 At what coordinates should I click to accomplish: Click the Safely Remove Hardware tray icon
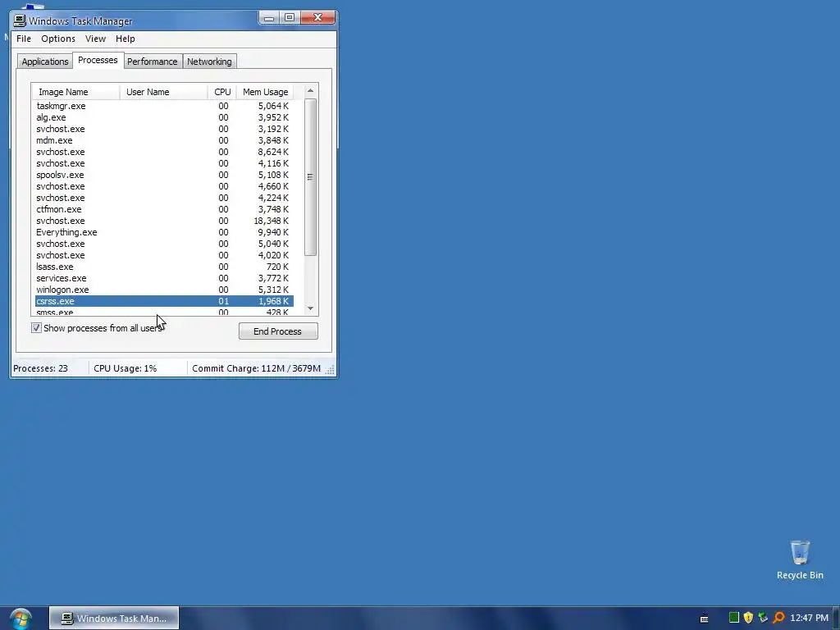[763, 618]
